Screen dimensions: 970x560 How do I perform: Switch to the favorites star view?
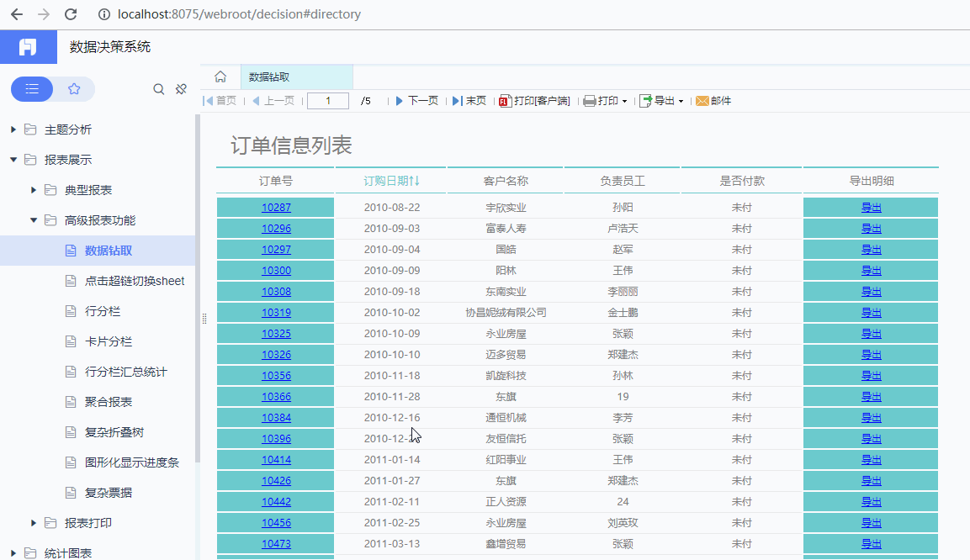coord(74,89)
